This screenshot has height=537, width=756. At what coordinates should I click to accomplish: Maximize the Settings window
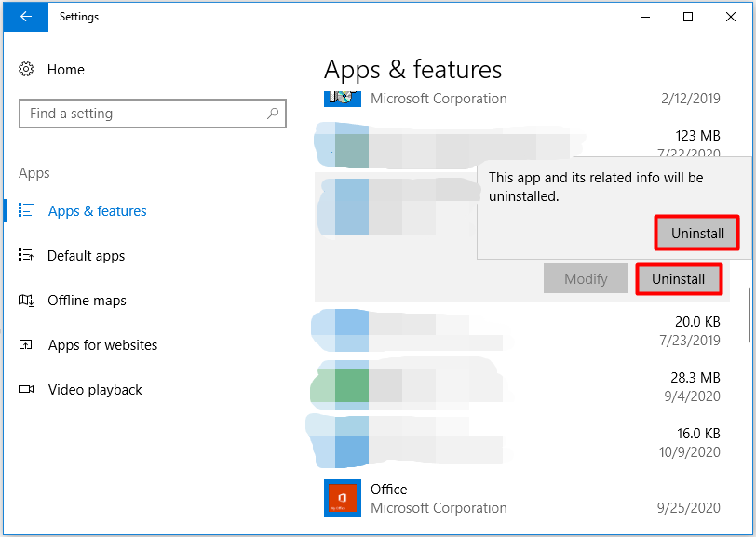coord(687,17)
